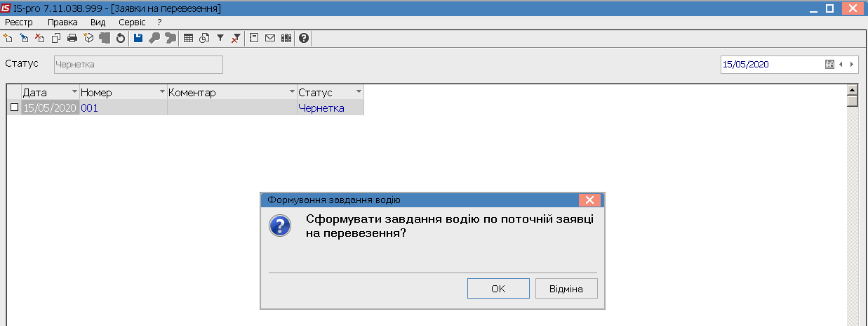Click the envelope mail icon in toolbar
Image resolution: width=868 pixels, height=326 pixels.
point(270,38)
